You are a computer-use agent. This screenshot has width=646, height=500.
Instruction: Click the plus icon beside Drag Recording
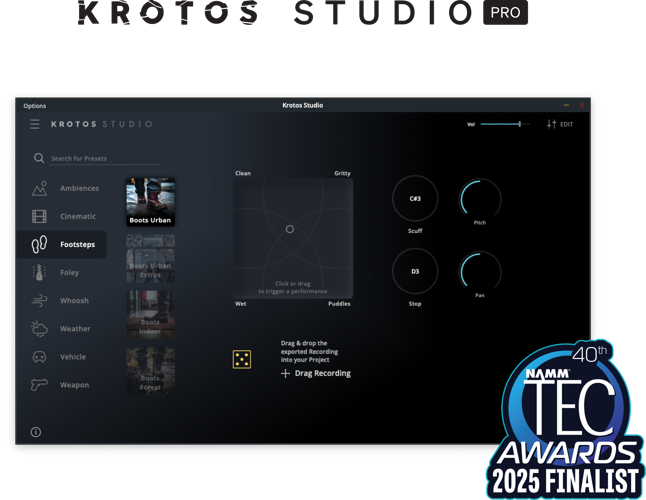pyautogui.click(x=285, y=374)
